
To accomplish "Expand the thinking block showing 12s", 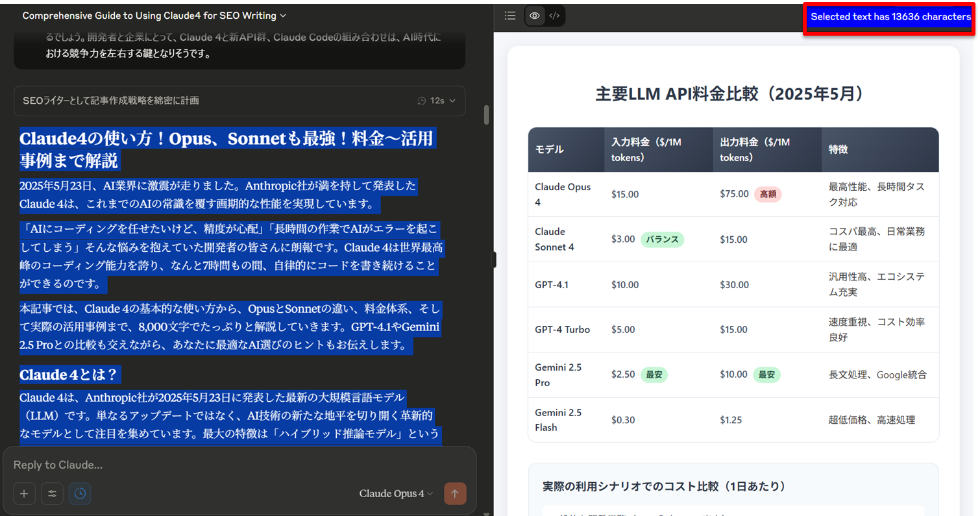I will [x=239, y=101].
